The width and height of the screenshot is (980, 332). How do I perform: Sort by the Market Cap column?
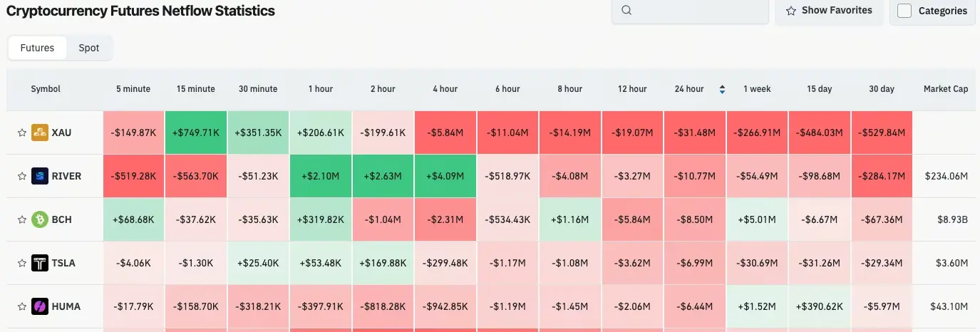tap(946, 89)
